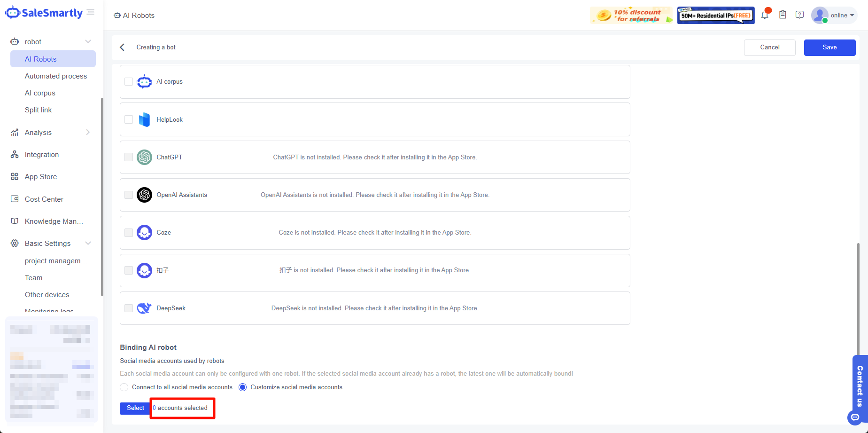
Task: Open the clipboard task icon in the header
Action: (783, 15)
